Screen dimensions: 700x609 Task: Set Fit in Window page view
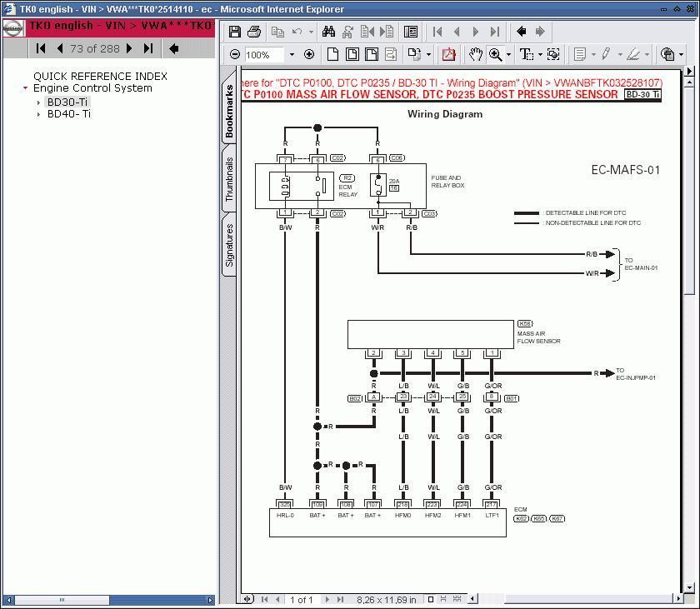click(352, 54)
